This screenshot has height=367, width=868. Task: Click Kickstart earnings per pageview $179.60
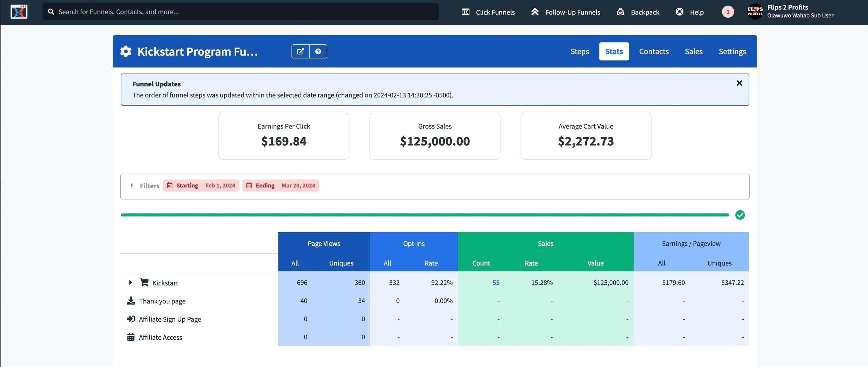(673, 283)
